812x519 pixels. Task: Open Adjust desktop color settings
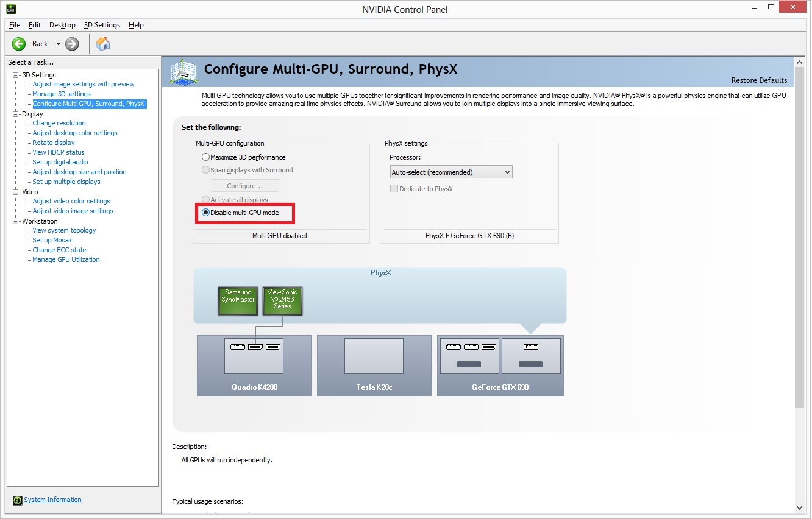point(75,133)
